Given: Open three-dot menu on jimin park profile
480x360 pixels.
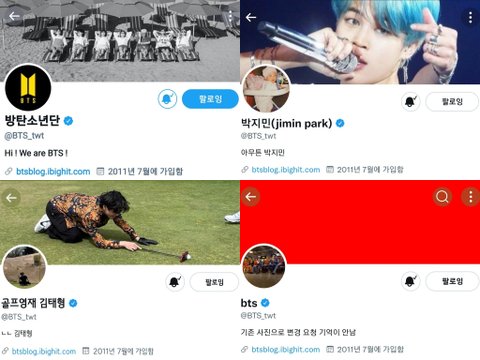Looking at the screenshot, I should (470, 17).
